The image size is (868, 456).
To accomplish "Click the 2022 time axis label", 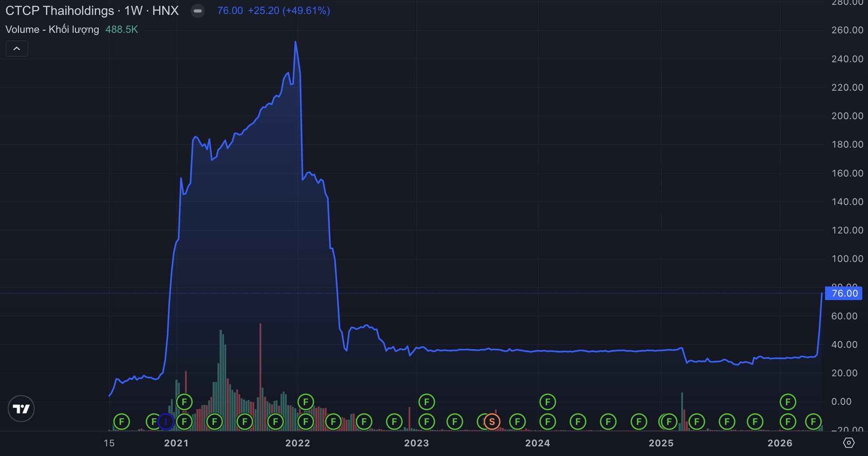I will 298,443.
